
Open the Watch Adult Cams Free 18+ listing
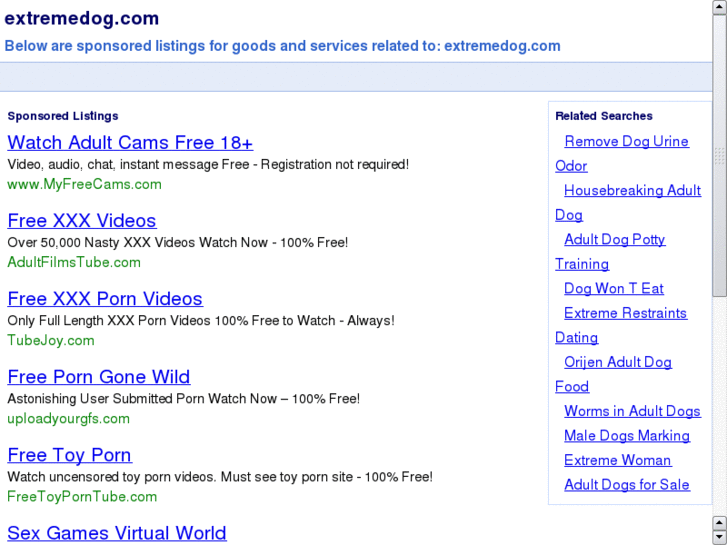coord(130,142)
